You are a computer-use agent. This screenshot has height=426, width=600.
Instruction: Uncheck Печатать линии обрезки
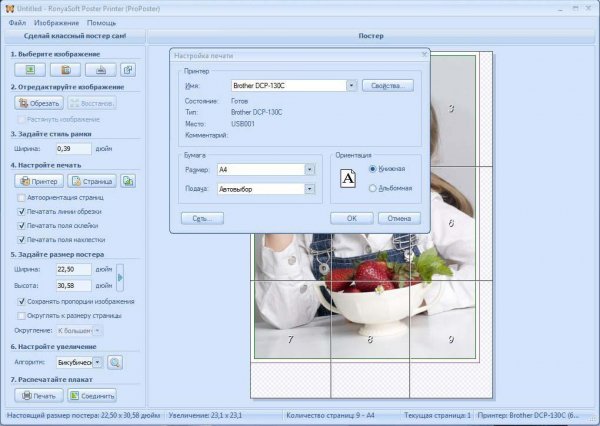click(x=22, y=211)
